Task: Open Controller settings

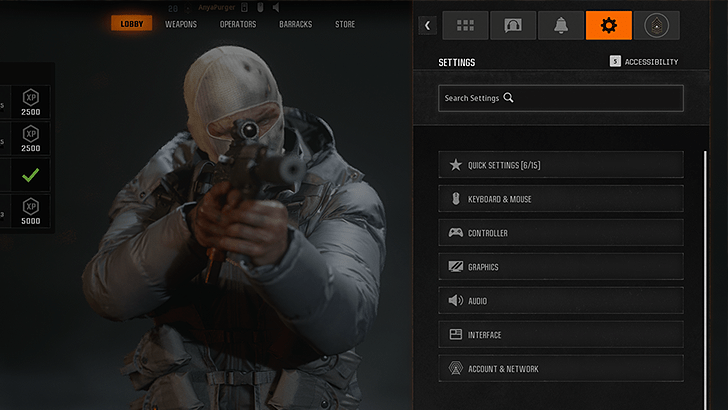Action: 561,233
